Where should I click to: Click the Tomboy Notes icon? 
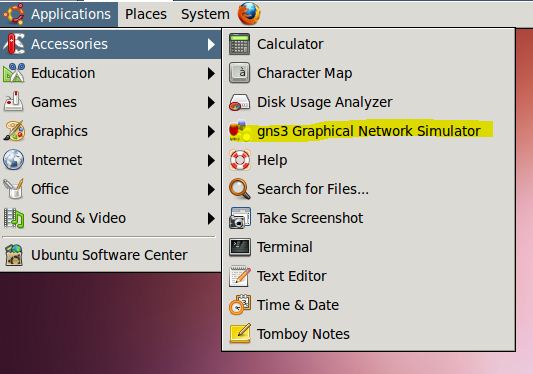(240, 334)
